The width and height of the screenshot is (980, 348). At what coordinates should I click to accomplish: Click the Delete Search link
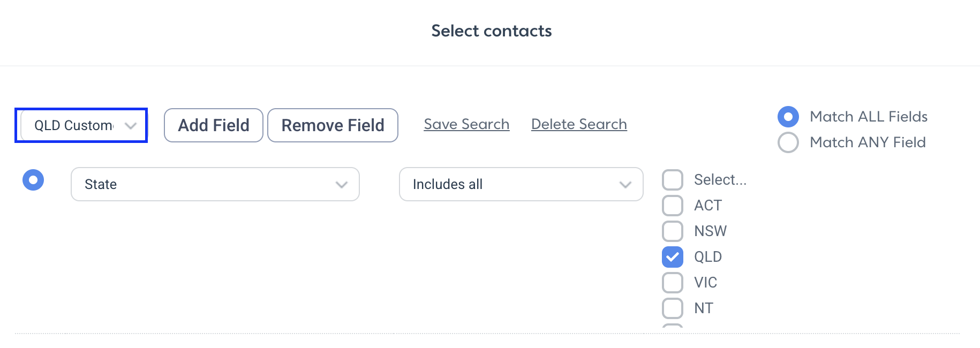[579, 124]
